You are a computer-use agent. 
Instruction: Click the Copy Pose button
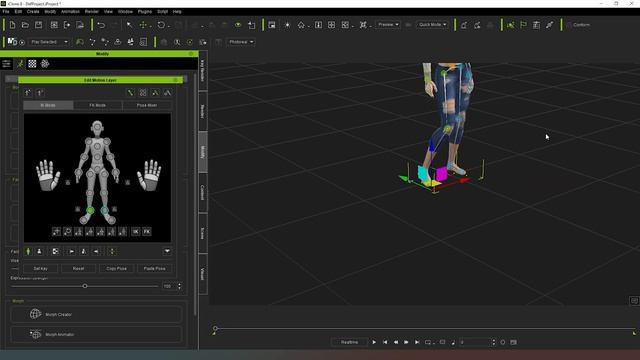(x=116, y=269)
